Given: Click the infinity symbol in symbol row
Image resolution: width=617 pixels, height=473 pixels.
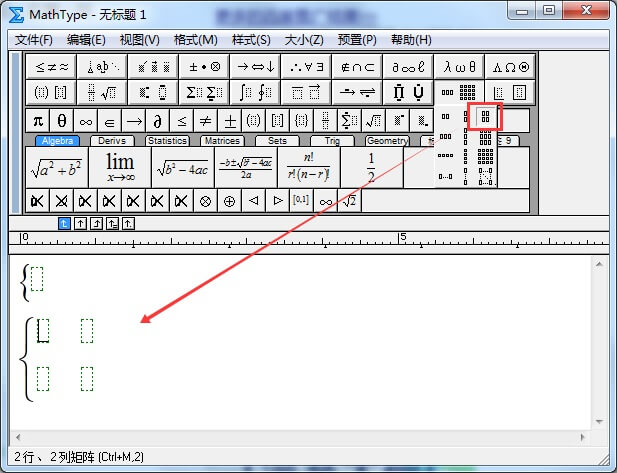Looking at the screenshot, I should 86,121.
